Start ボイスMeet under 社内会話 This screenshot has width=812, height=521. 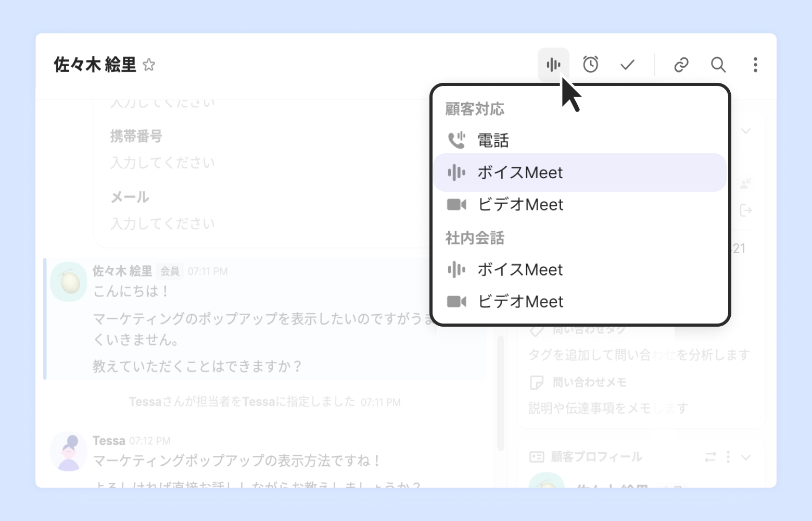coord(521,270)
